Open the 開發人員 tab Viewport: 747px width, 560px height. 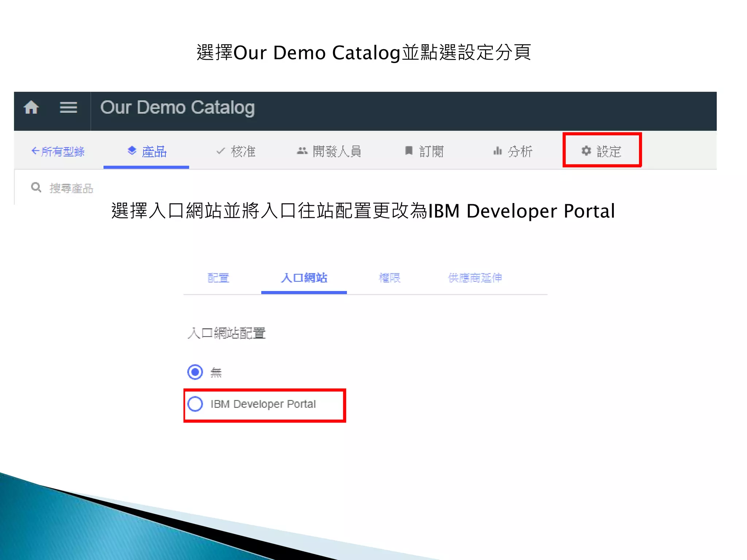click(329, 151)
